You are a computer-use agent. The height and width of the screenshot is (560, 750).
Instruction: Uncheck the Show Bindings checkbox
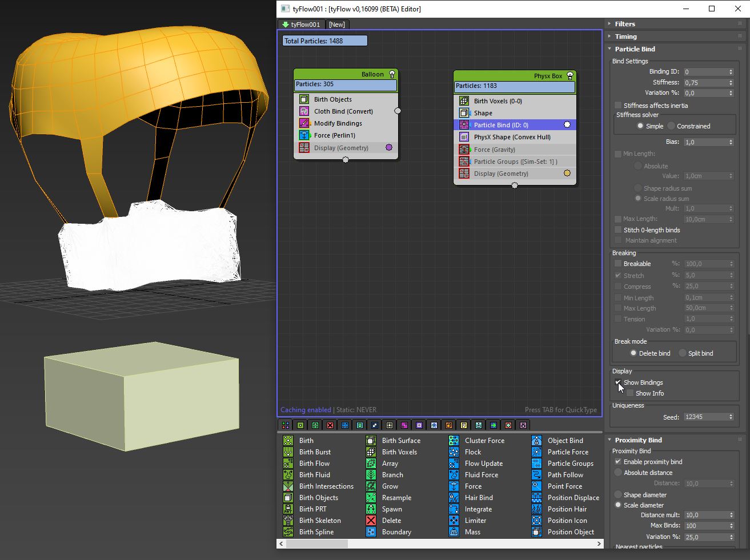[x=618, y=382]
